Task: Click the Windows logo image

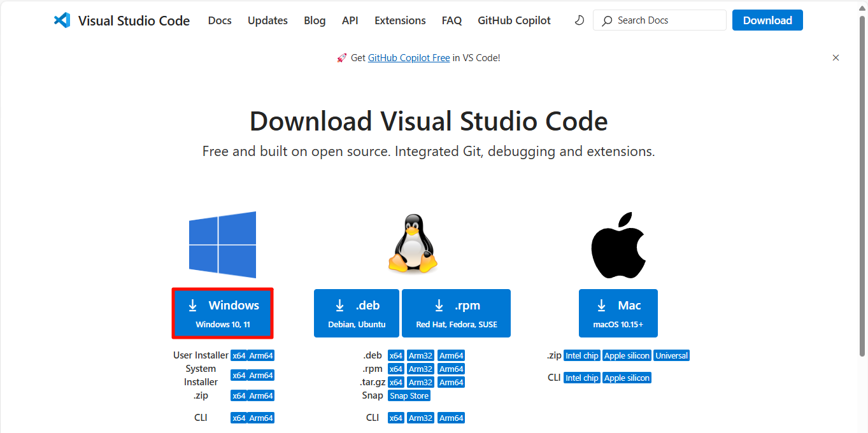Action: pyautogui.click(x=222, y=245)
